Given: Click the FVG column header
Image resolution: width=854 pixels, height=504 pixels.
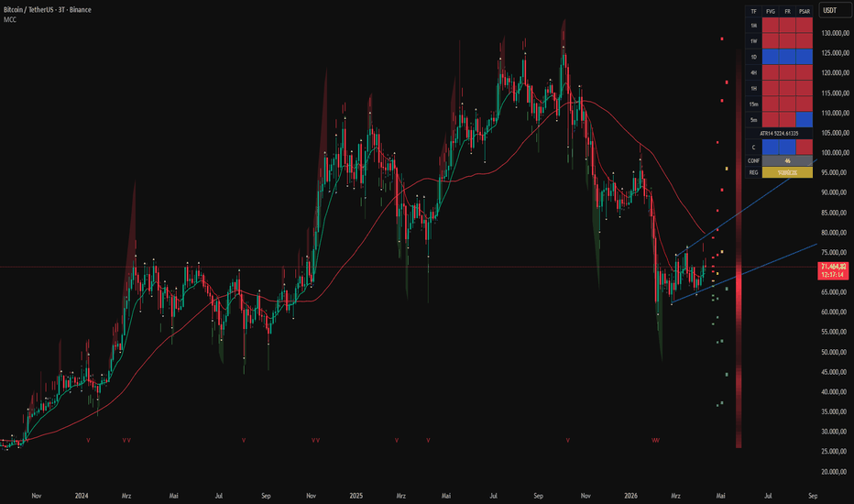Looking at the screenshot, I should [771, 11].
